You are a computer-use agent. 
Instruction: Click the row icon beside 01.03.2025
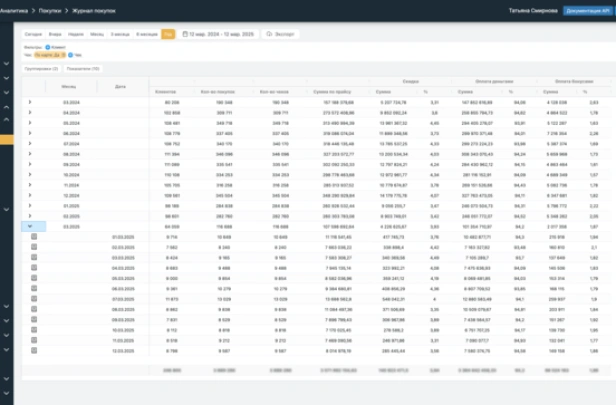click(33, 236)
